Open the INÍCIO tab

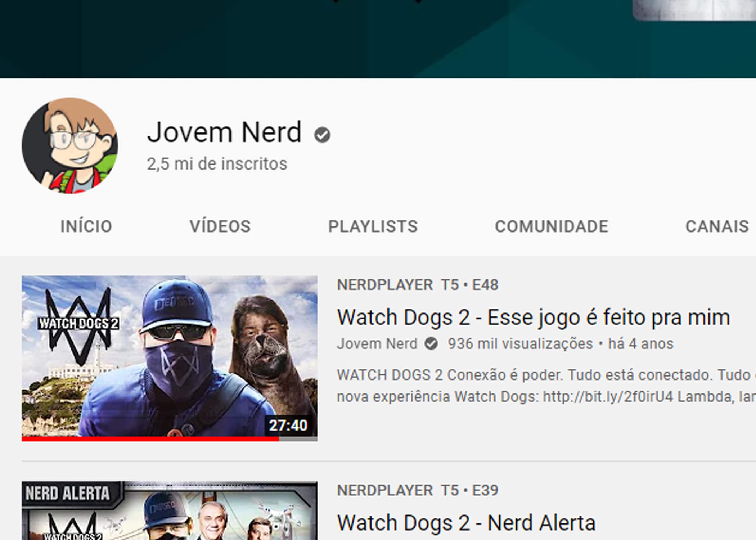coord(86,226)
